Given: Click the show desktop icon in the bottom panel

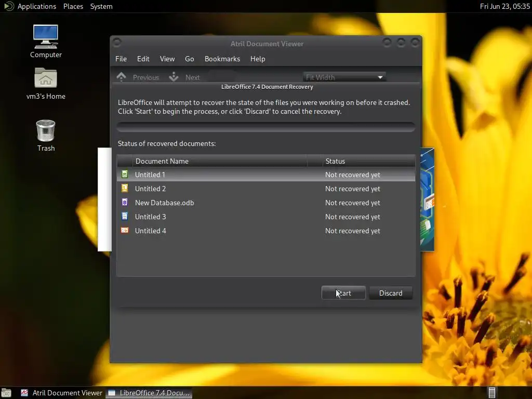Looking at the screenshot, I should tap(6, 393).
